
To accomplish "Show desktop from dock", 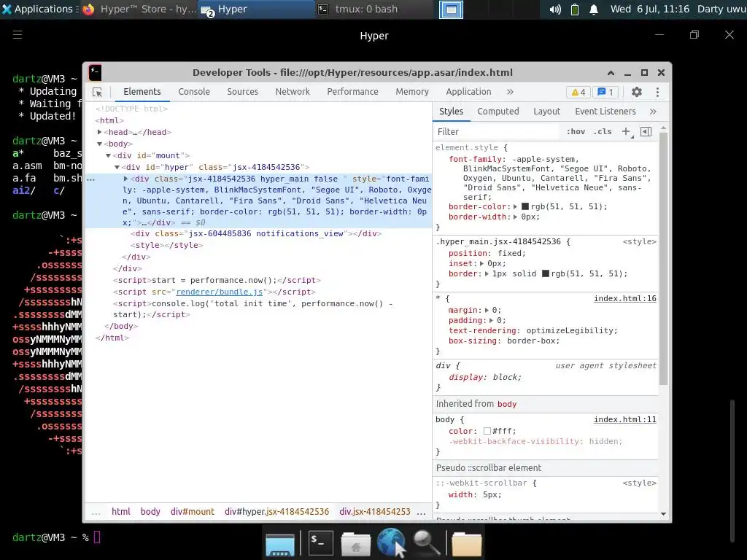I will point(280,545).
